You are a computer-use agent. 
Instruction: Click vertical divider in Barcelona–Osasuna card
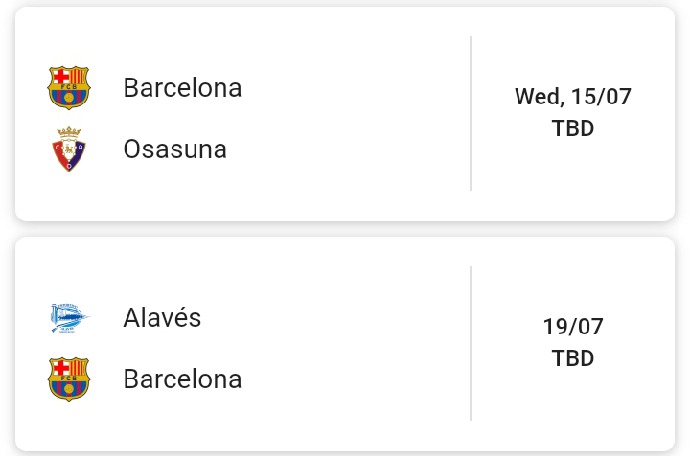click(x=471, y=113)
